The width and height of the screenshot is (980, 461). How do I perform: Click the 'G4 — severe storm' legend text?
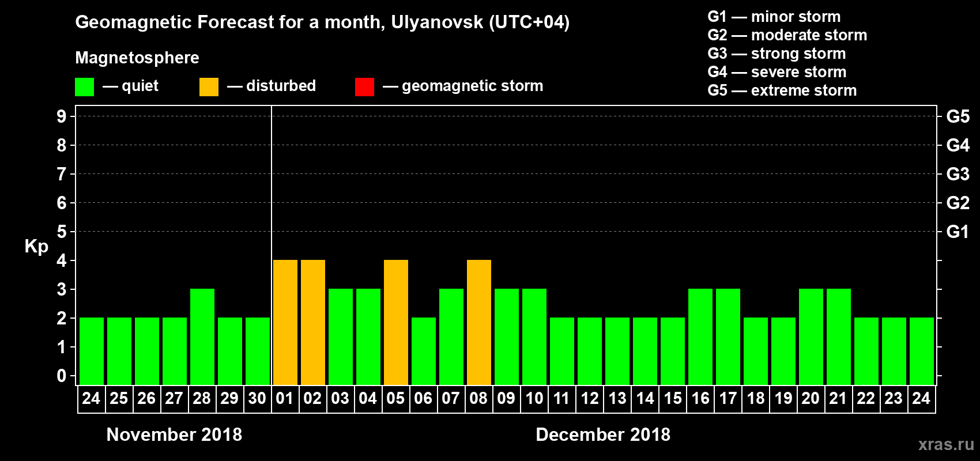point(777,72)
